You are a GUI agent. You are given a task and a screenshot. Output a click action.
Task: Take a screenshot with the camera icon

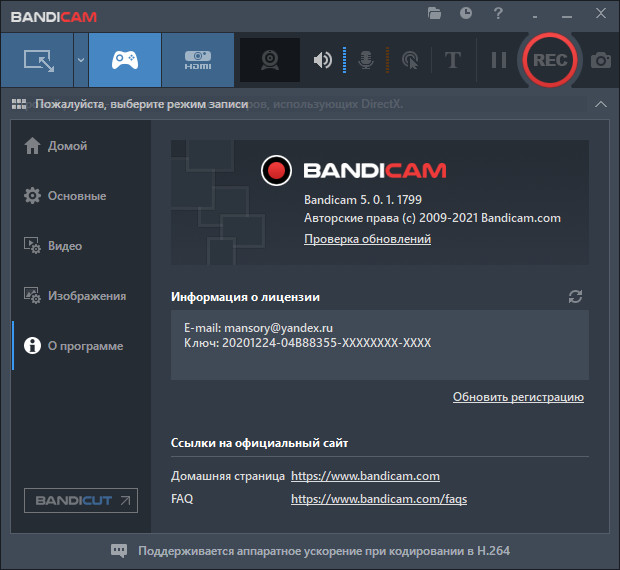coord(601,60)
